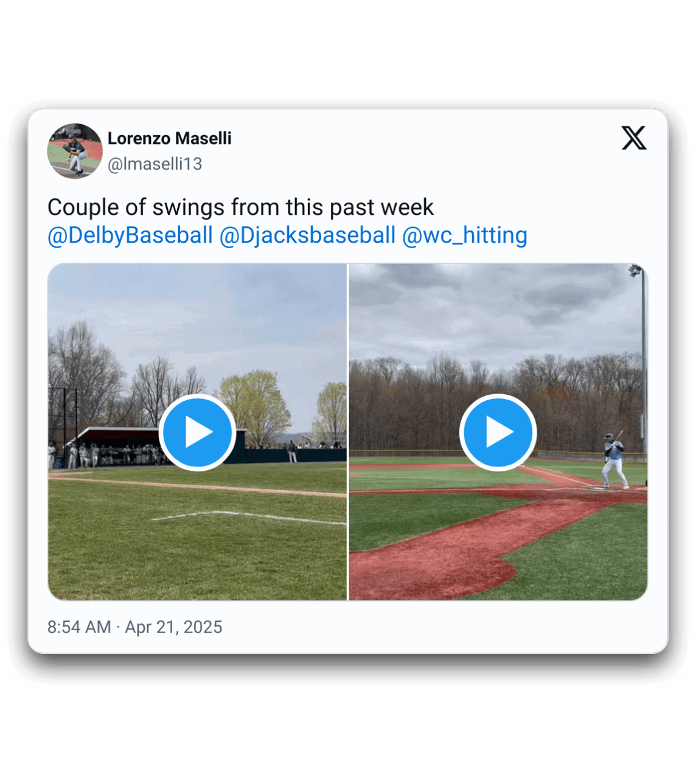Open the @lmaselli13 handle

click(155, 164)
